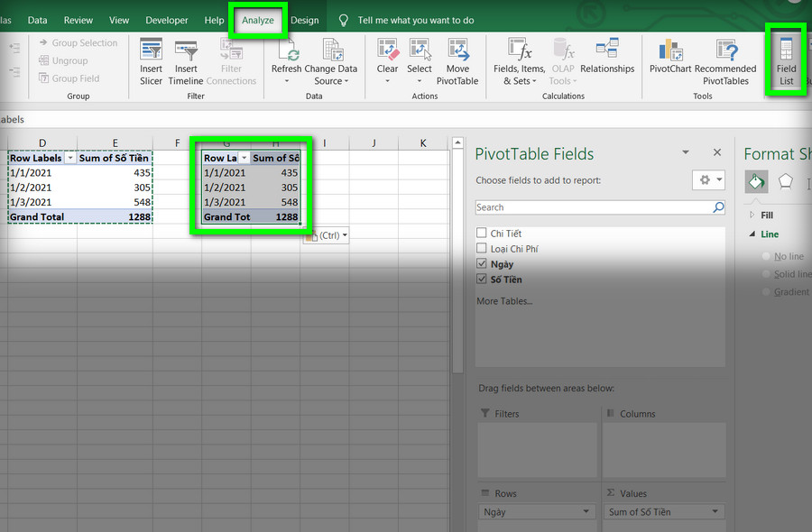Image resolution: width=812 pixels, height=532 pixels.
Task: Refresh the PivotTable data
Action: point(286,61)
